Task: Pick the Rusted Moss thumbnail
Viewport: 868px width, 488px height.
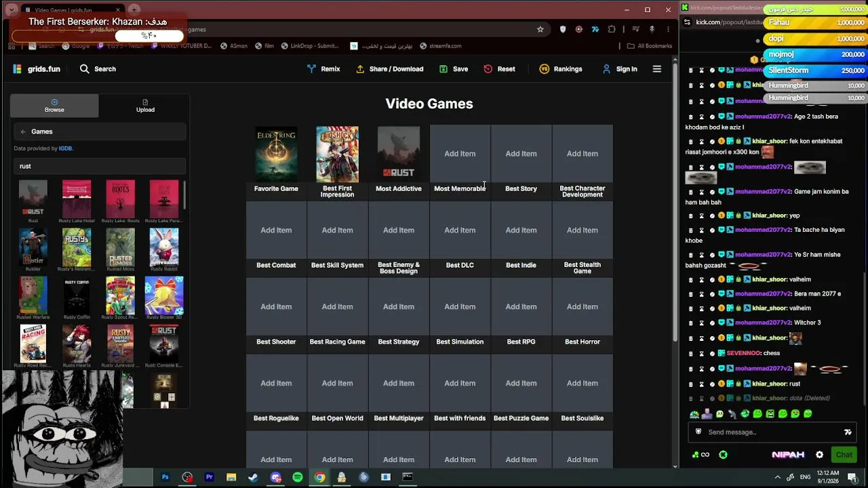Action: [120, 247]
